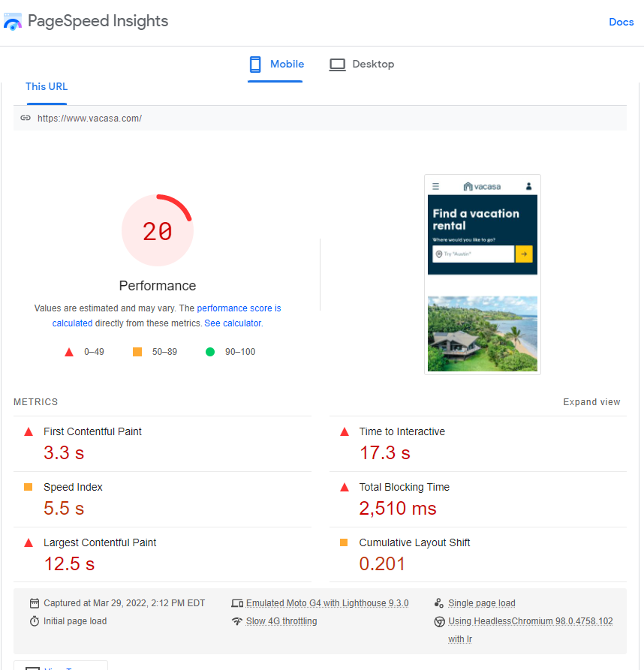The height and width of the screenshot is (670, 644).
Task: Open Using HeadlessChromium 98.0.4758.102 link
Action: point(531,629)
